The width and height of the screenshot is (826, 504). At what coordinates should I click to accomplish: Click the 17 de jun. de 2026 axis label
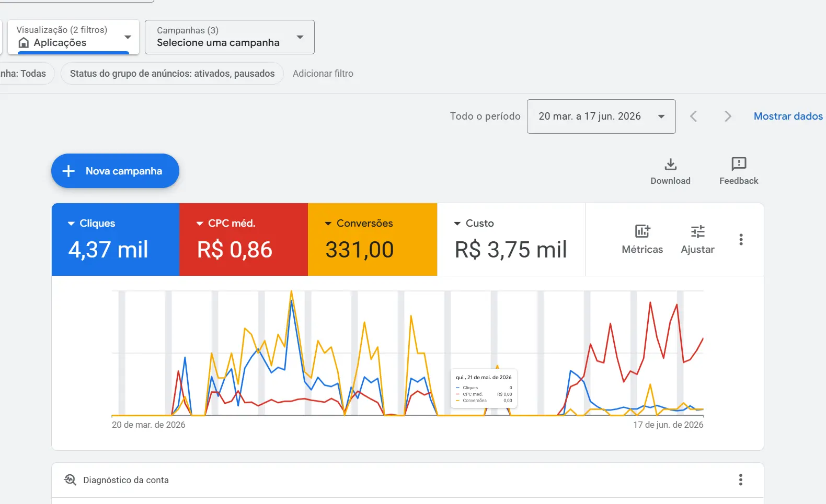pyautogui.click(x=668, y=425)
